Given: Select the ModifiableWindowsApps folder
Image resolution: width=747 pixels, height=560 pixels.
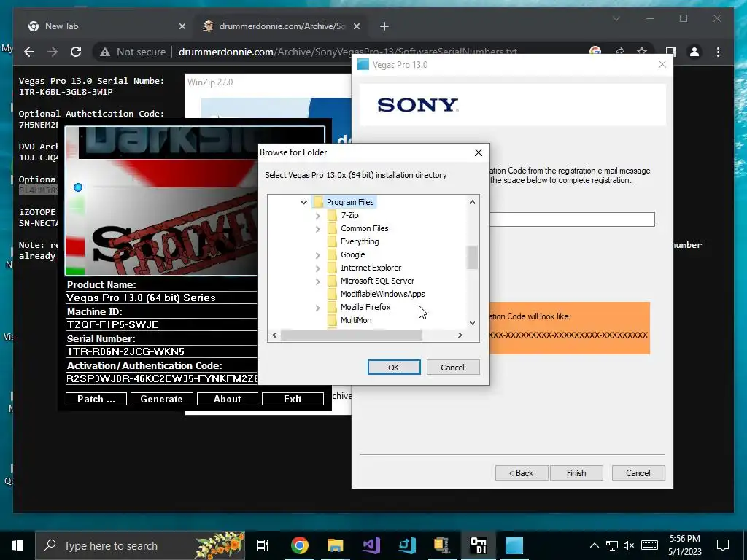Looking at the screenshot, I should (382, 294).
